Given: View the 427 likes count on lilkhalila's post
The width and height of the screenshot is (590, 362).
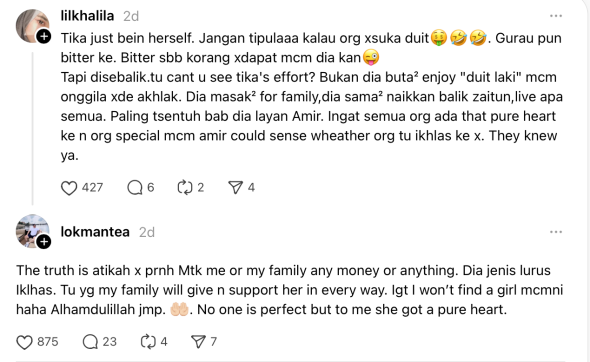Looking at the screenshot, I should [93, 187].
